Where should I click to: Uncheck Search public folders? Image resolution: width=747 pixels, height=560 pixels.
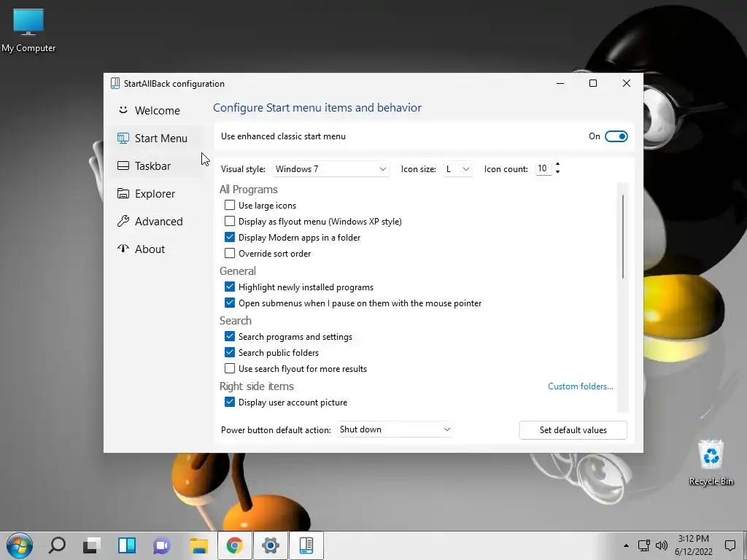(x=230, y=352)
